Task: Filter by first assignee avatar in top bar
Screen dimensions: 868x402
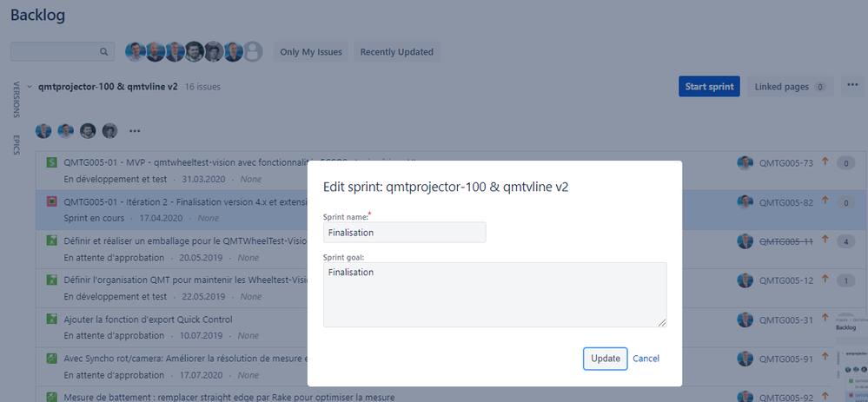Action: point(135,51)
